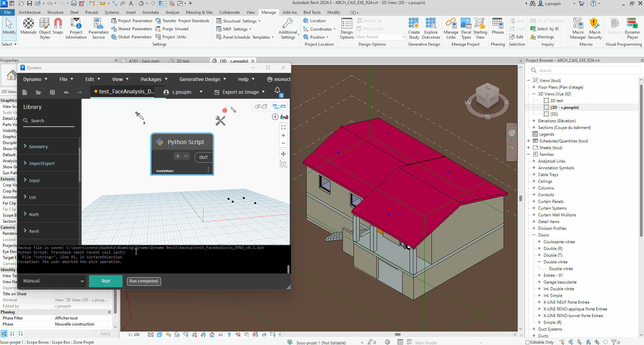Viewport: 644px width, 345px height.
Task: Toggle the Editable Only checkbox
Action: click(x=527, y=342)
